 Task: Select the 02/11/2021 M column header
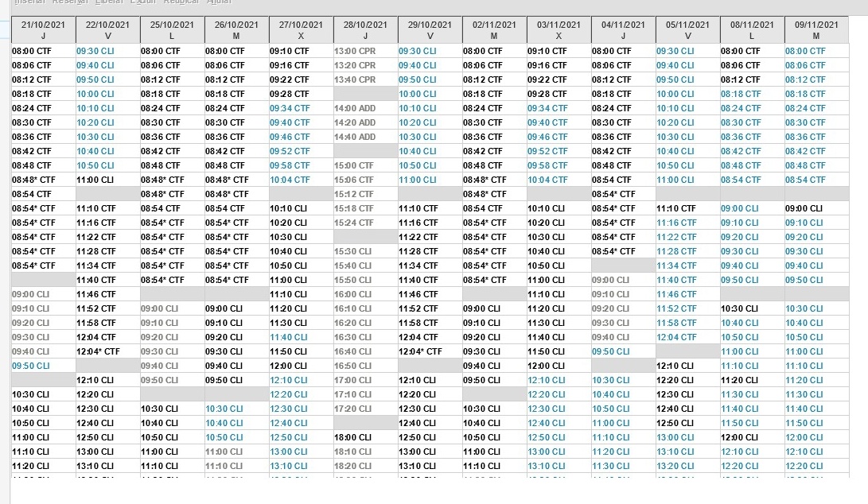(x=494, y=30)
